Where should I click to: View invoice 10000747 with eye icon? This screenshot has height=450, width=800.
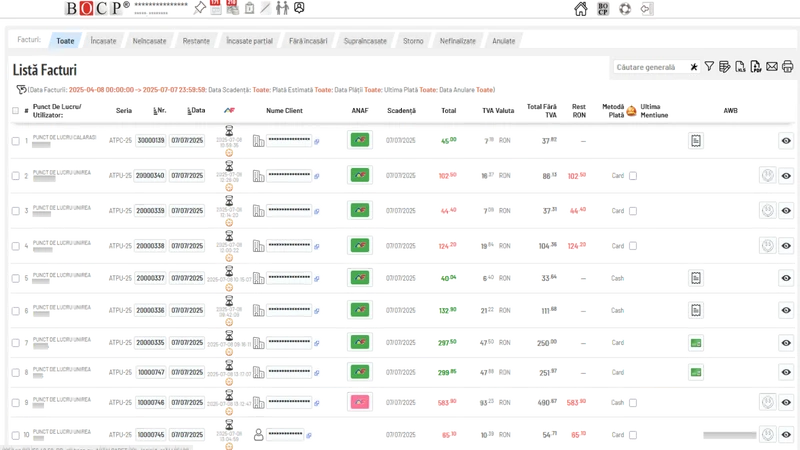786,372
